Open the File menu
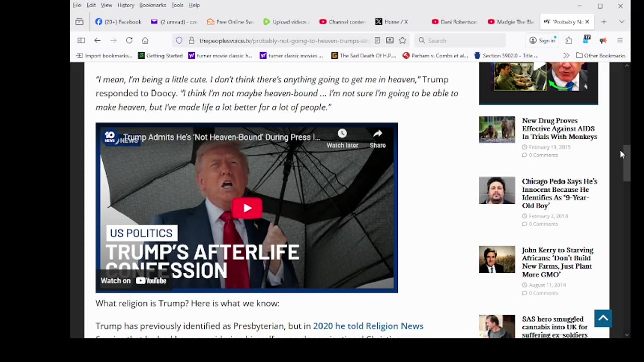Screen dimensions: 644x362 [x=77, y=5]
